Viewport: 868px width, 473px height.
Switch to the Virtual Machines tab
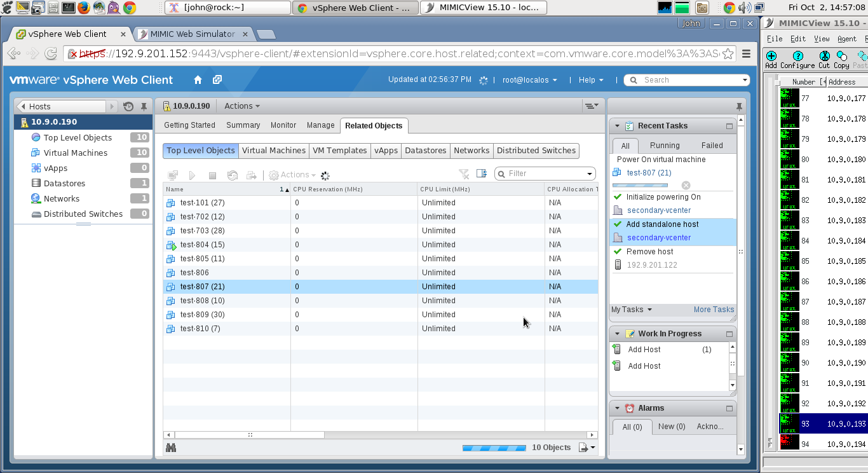274,151
